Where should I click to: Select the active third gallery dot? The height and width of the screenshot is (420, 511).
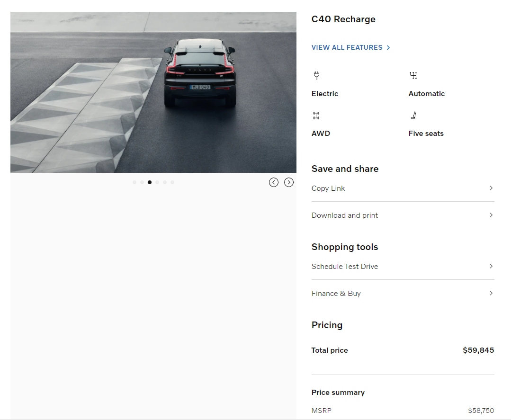(x=150, y=182)
